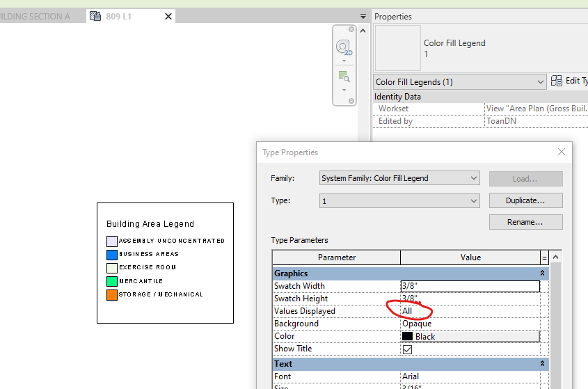Screen dimensions: 588x389
Task: Close the 809 L1 view tab
Action: pyautogui.click(x=168, y=17)
